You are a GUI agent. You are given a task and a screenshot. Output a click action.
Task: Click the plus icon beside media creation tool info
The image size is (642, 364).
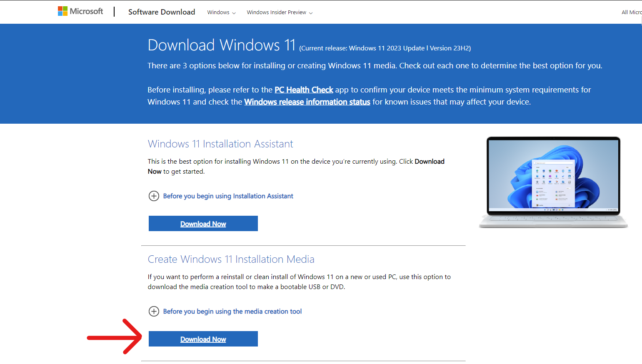pos(154,311)
